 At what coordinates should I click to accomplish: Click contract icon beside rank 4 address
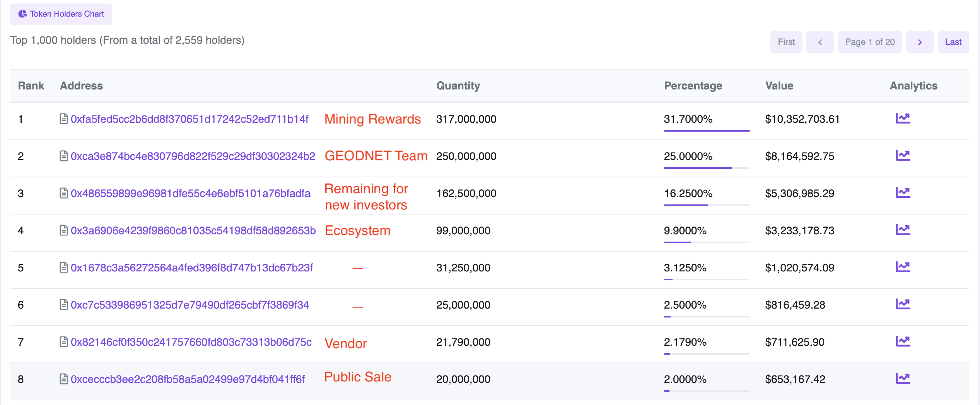point(64,230)
